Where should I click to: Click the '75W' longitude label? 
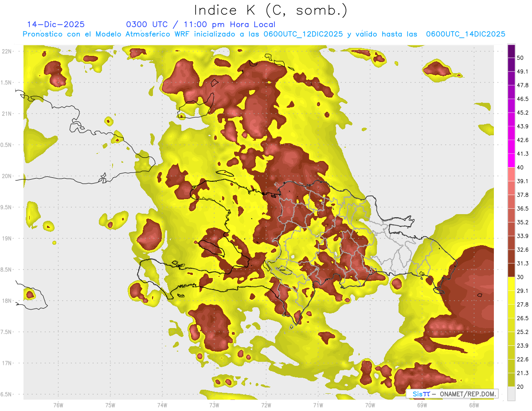[x=110, y=405]
